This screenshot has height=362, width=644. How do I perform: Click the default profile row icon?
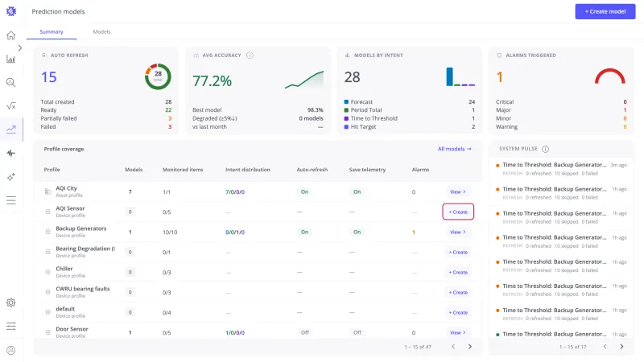pos(47,312)
